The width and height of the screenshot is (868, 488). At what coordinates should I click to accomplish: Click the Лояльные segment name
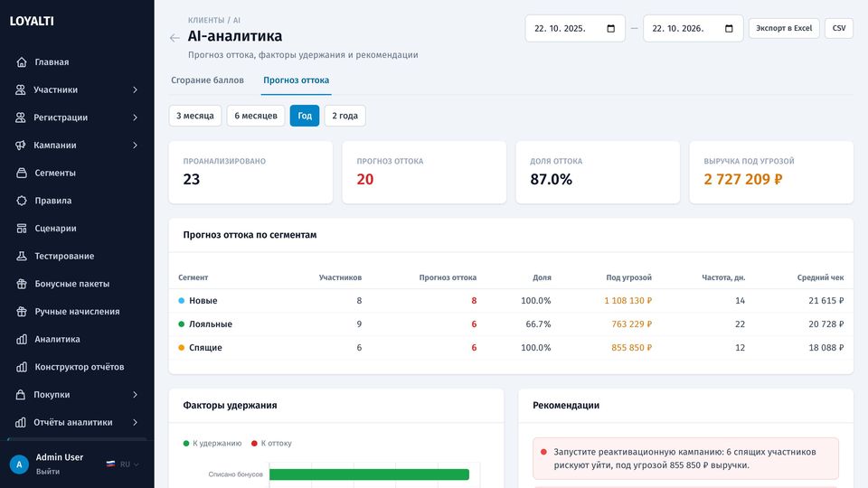coord(211,324)
